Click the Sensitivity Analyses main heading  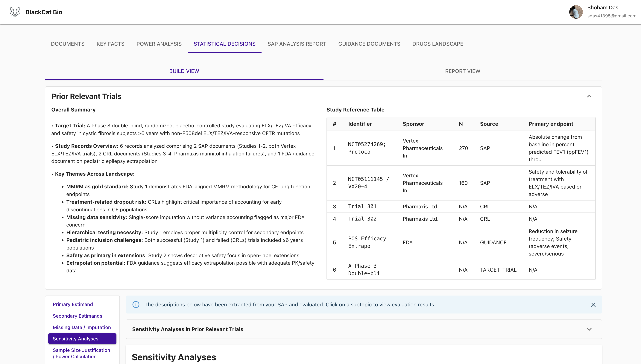point(174,357)
